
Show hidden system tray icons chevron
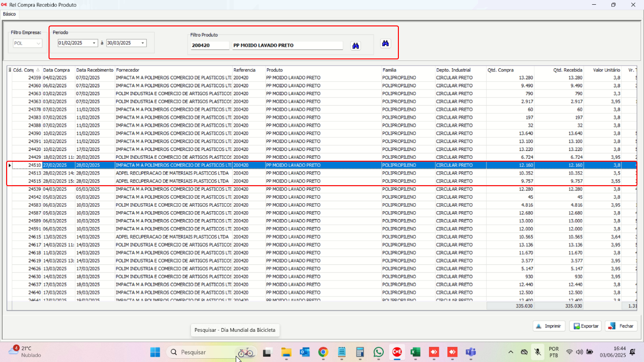[x=511, y=352]
